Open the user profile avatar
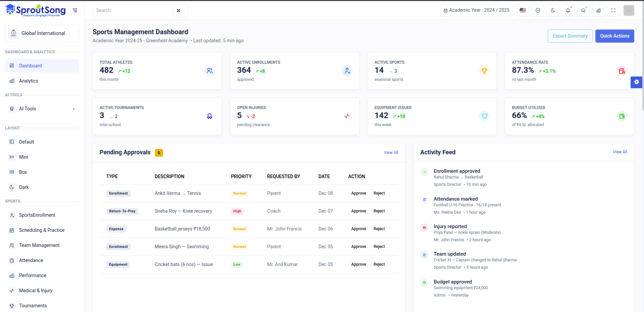Viewport: 644px width, 312px height. click(x=629, y=10)
